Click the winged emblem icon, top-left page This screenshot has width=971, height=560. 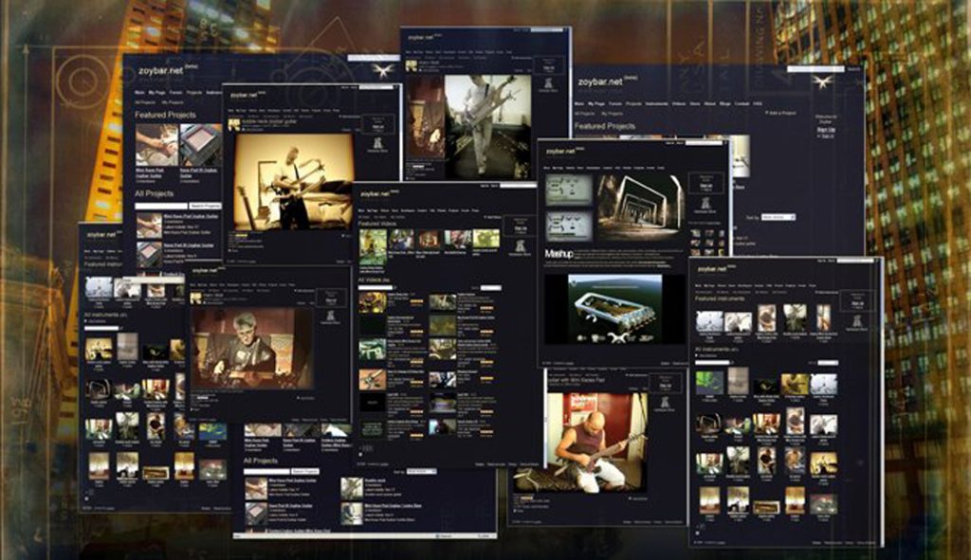382,71
